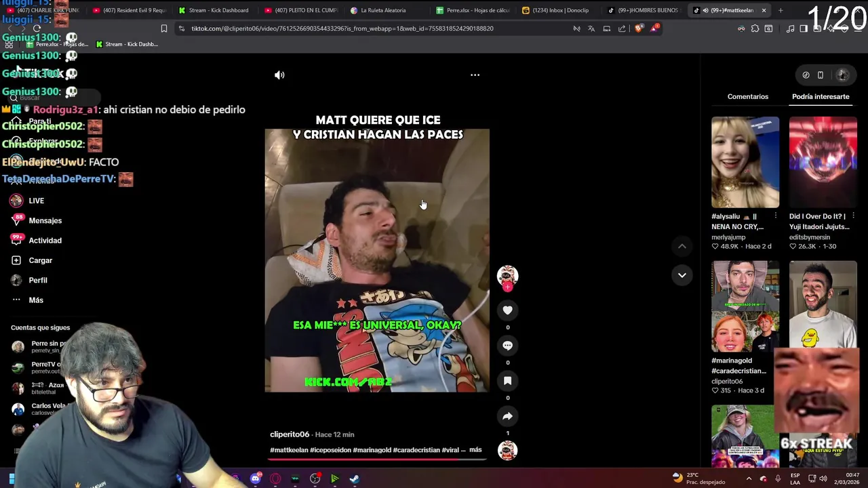
Task: Switch to HOMBRES BUENOS TikTok tab
Action: click(x=644, y=10)
